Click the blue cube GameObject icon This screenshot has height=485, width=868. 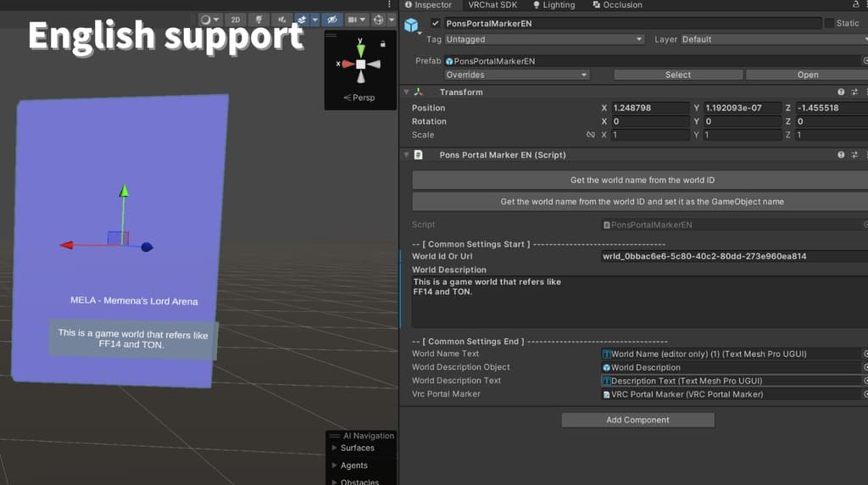[411, 25]
